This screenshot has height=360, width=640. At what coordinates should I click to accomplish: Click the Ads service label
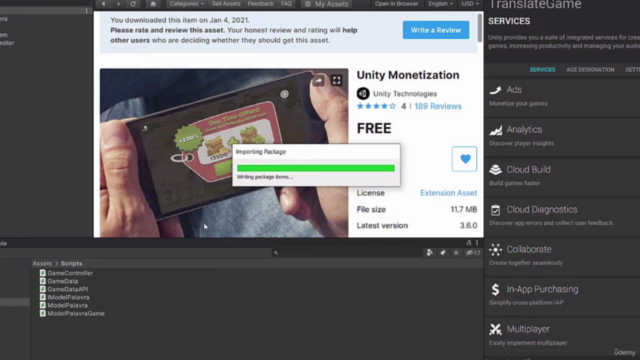(x=514, y=90)
